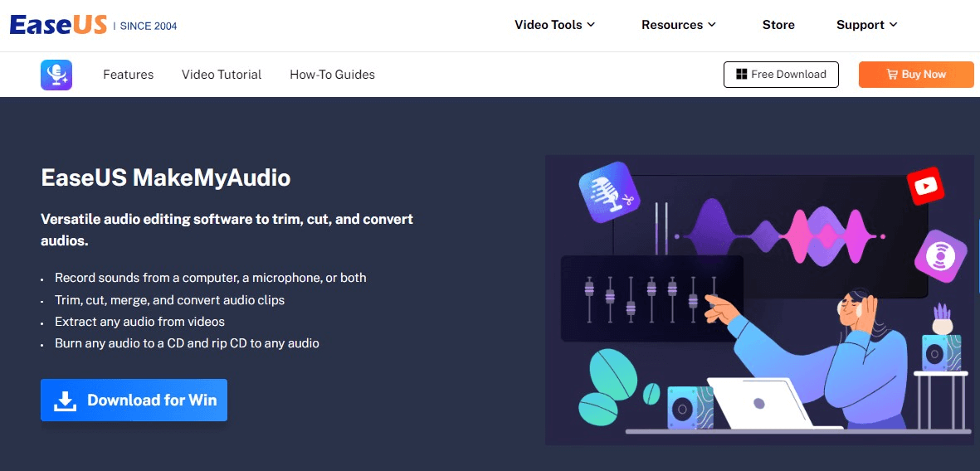Expand the Support dropdown
This screenshot has width=980, height=471.
tap(866, 25)
